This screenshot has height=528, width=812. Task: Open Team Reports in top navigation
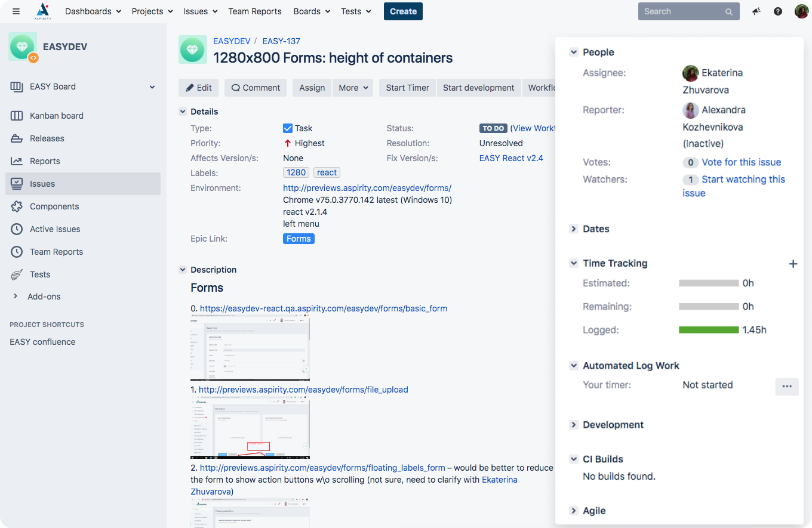[x=255, y=11]
